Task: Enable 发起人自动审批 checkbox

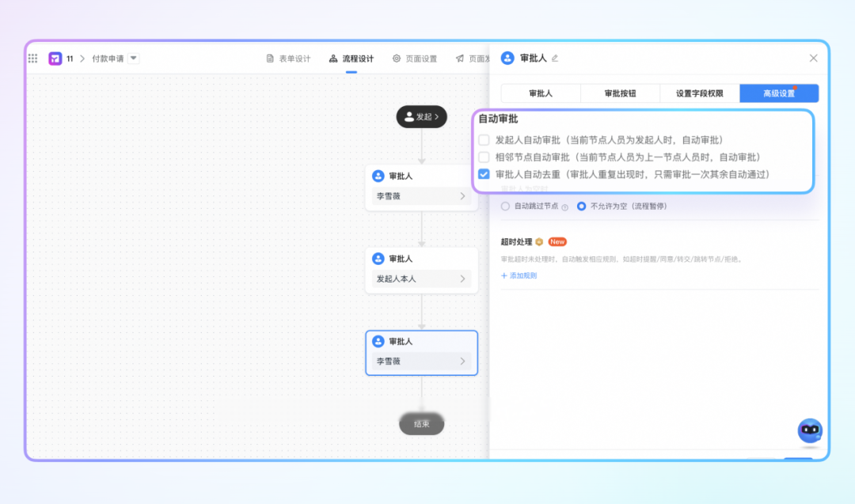Action: click(484, 140)
